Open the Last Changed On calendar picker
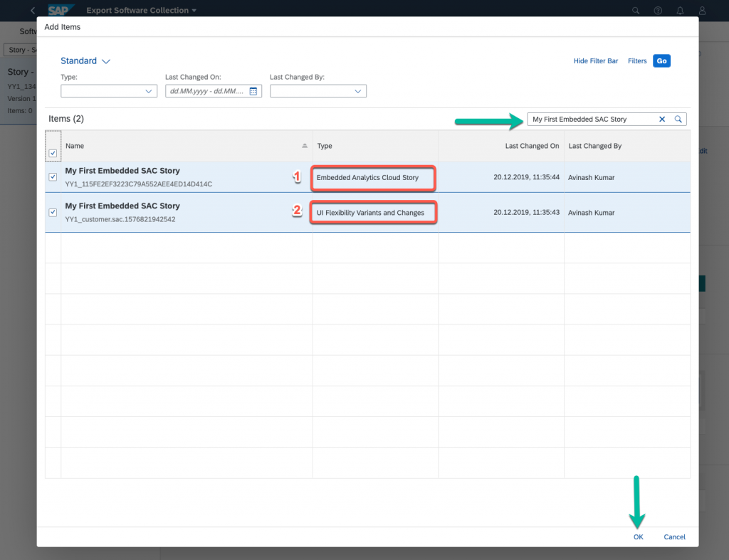Screen dimensions: 729x560 click(x=253, y=91)
